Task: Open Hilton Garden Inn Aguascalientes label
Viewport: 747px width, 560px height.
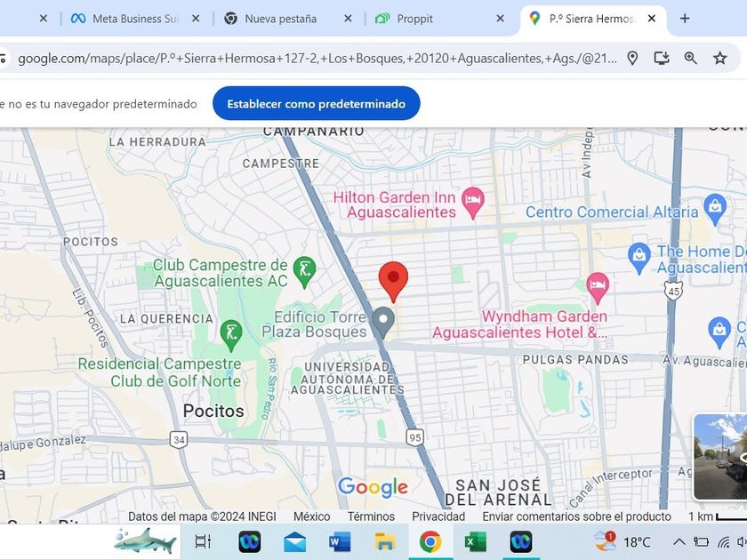Action: (395, 204)
